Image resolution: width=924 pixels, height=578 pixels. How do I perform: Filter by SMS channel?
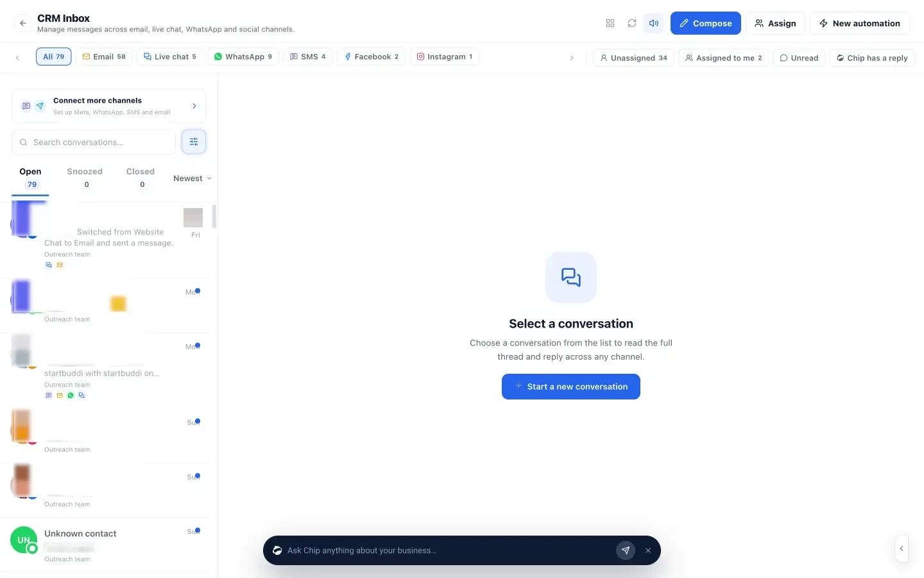(x=308, y=57)
